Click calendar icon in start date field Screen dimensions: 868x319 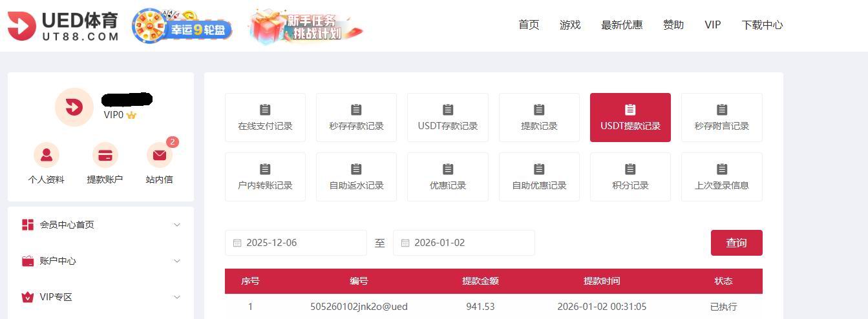pos(237,243)
